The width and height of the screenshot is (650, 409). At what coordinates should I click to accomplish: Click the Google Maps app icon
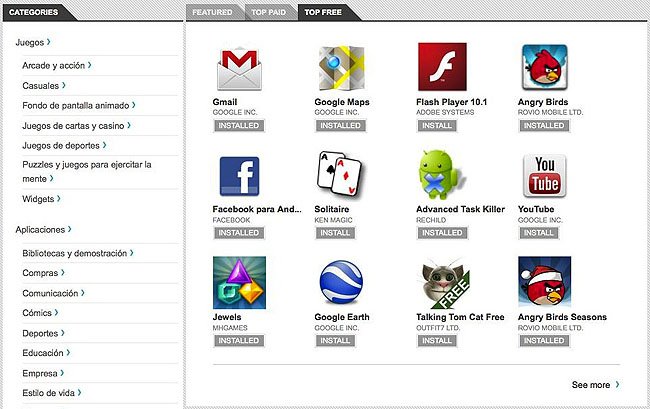[341, 68]
